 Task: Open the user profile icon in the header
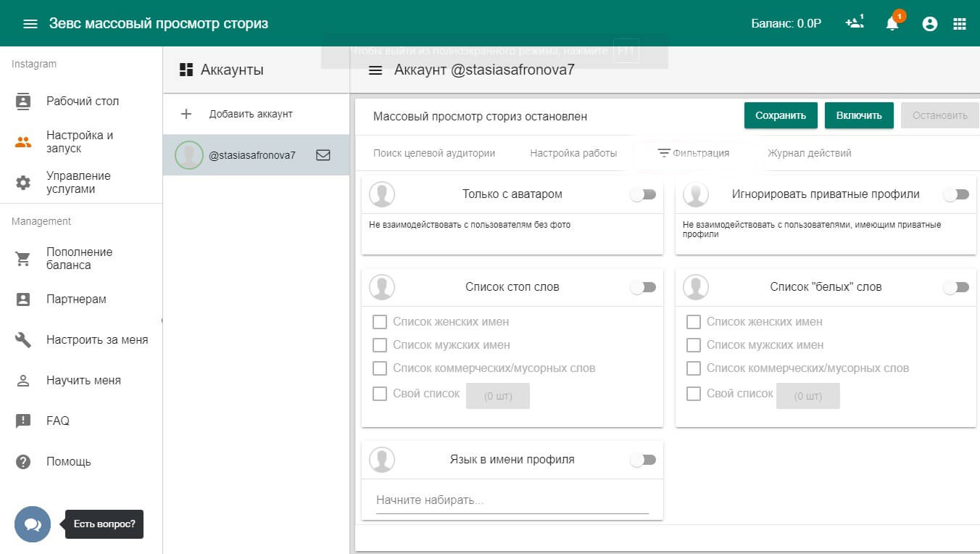tap(930, 24)
